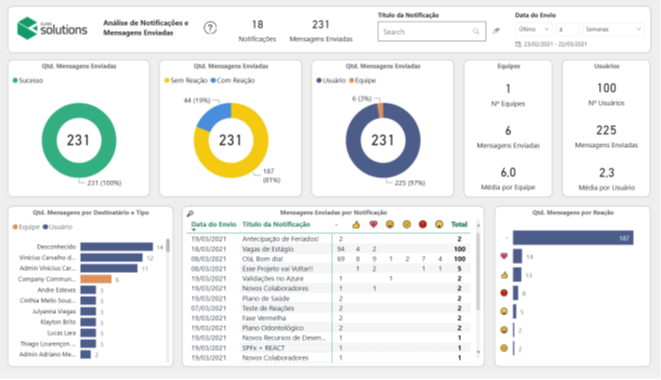Click the Título da Notificação search field
The height and width of the screenshot is (380, 661).
click(432, 32)
